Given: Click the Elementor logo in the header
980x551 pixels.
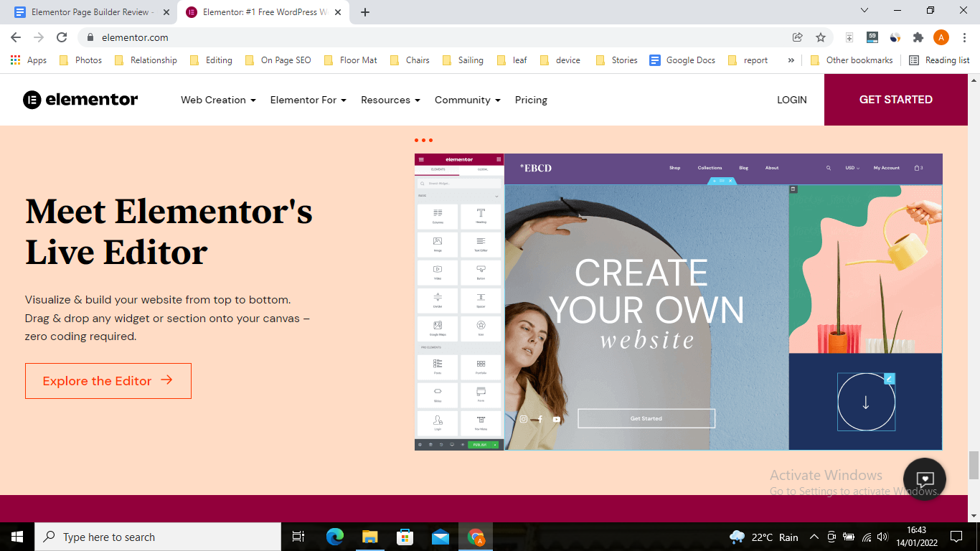Looking at the screenshot, I should (x=80, y=100).
